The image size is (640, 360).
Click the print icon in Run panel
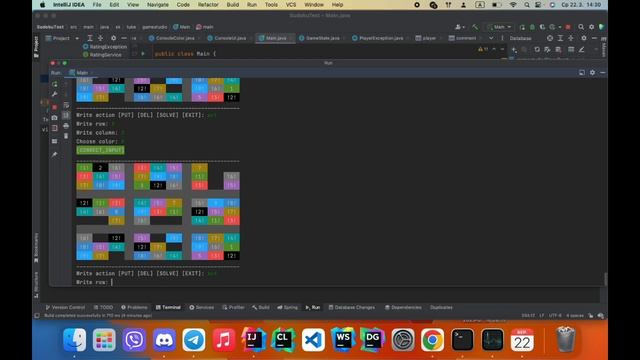[66, 126]
